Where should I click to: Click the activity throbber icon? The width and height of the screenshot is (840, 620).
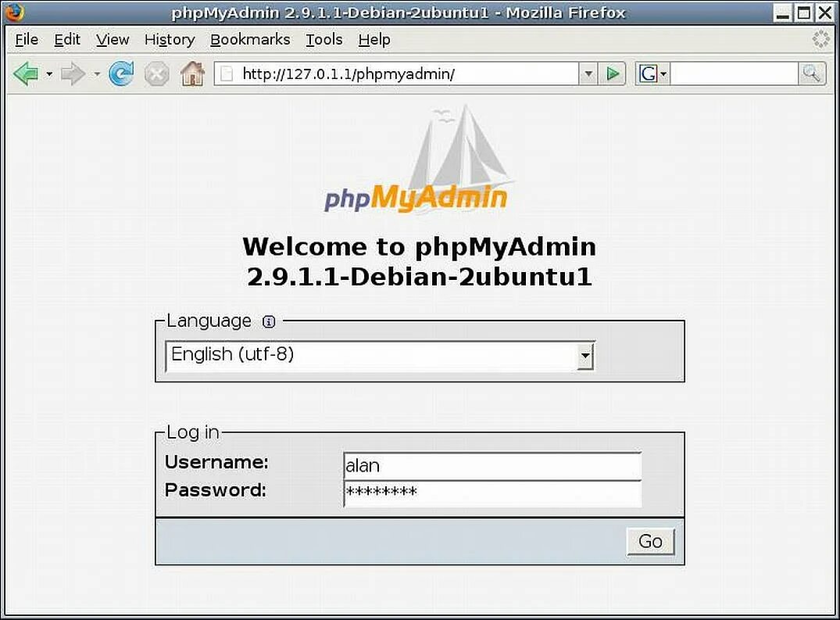point(820,39)
